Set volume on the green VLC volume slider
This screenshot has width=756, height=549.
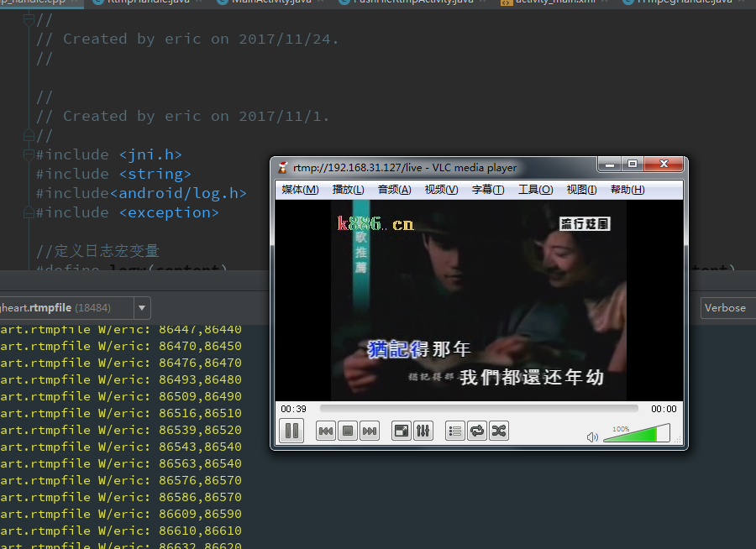point(637,433)
